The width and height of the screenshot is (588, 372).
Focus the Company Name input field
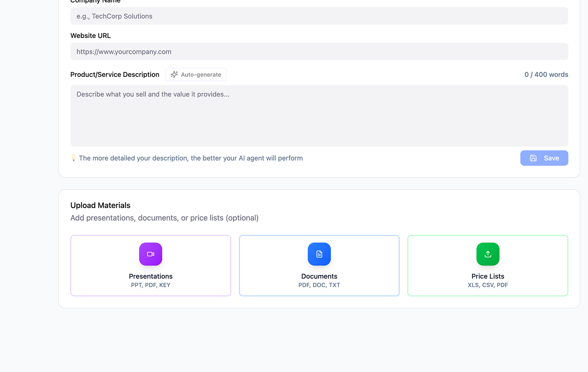tap(319, 16)
